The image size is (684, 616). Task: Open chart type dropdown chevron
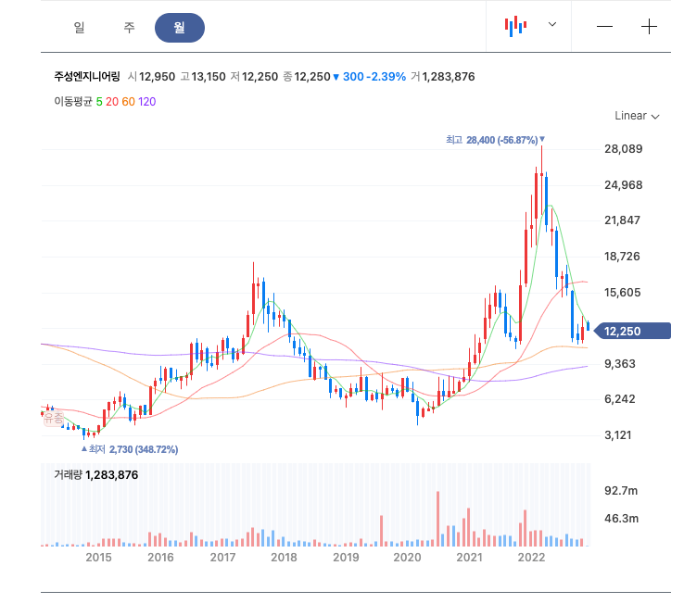pyautogui.click(x=552, y=24)
